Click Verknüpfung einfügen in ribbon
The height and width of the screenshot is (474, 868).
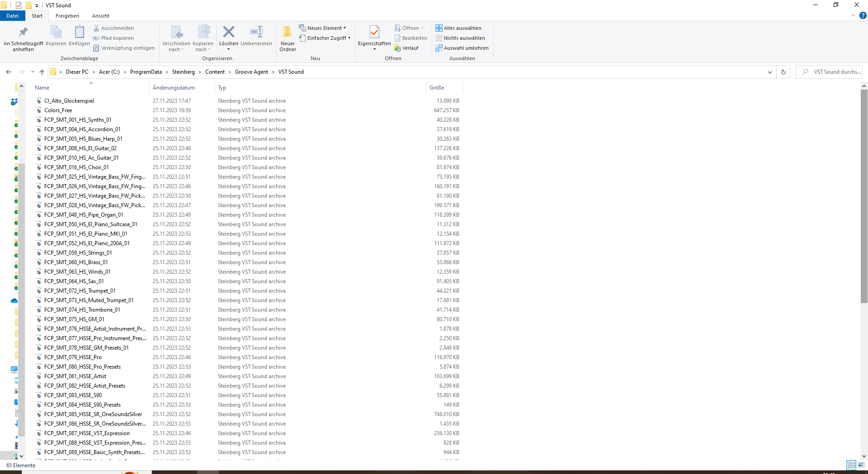[124, 48]
